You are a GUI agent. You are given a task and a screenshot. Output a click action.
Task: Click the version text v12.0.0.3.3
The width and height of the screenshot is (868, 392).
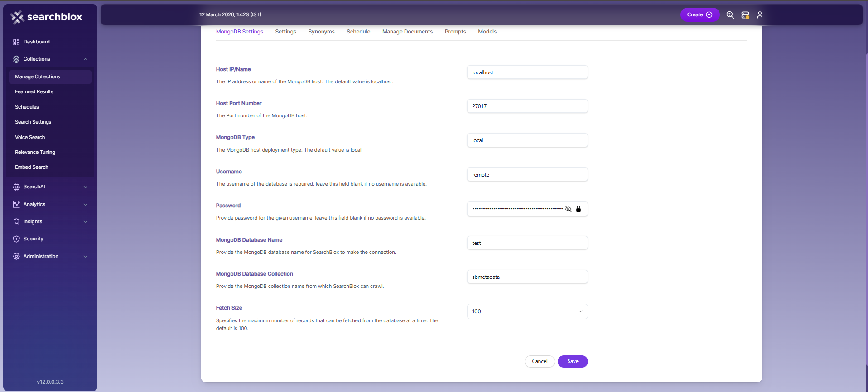point(50,382)
